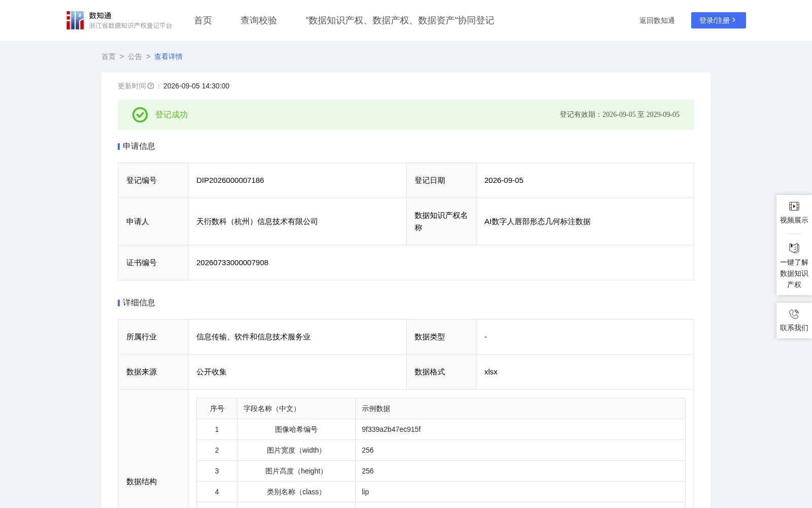Click the 数据类型 label cell
This screenshot has width=812, height=508.
[x=441, y=337]
